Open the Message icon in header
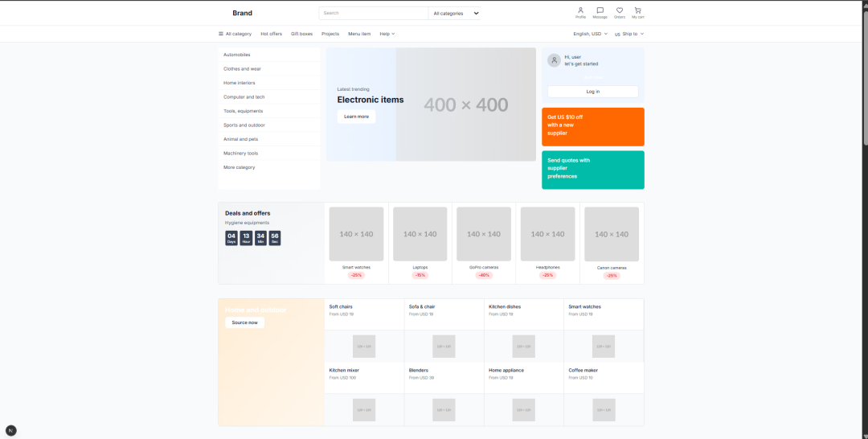 600,10
